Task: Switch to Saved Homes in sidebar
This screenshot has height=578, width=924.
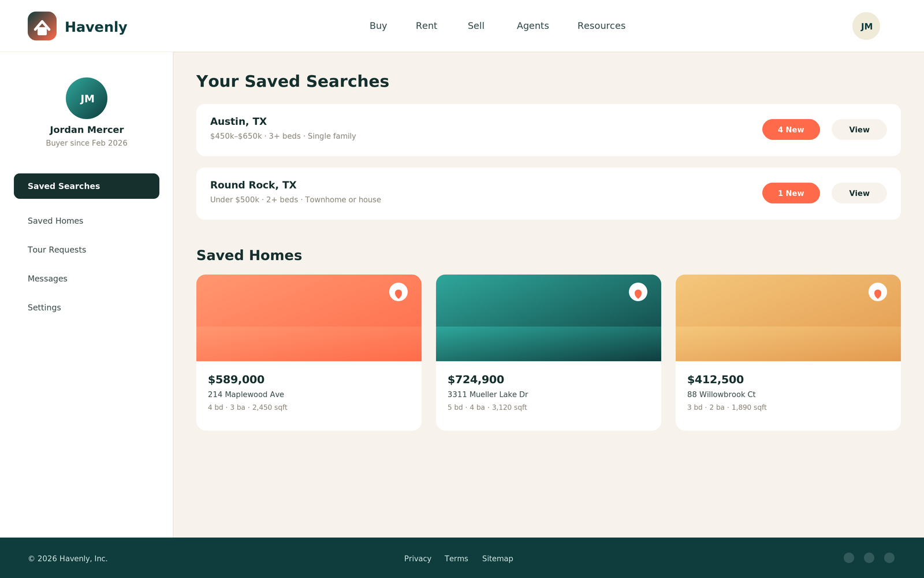Action: [55, 221]
